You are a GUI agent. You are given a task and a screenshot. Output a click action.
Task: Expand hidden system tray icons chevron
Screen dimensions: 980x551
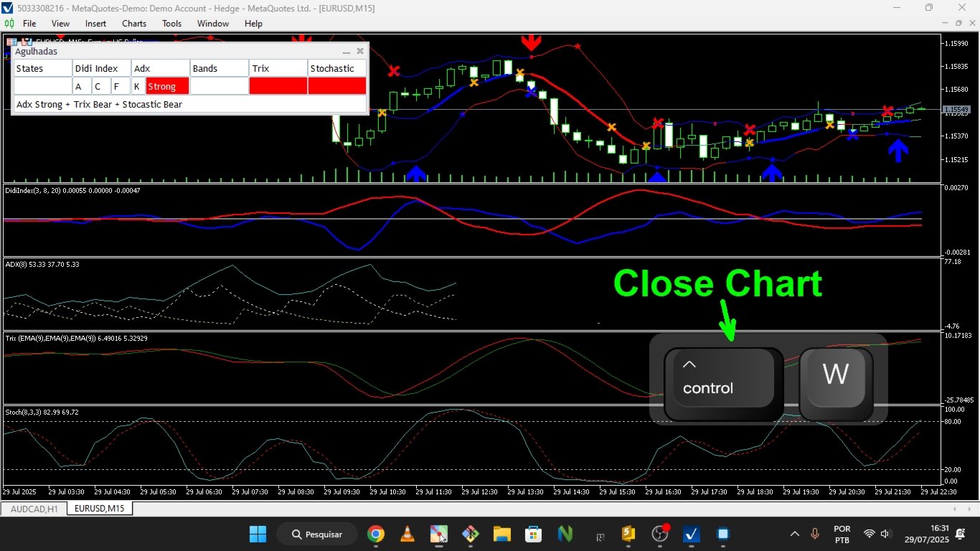[x=795, y=534]
